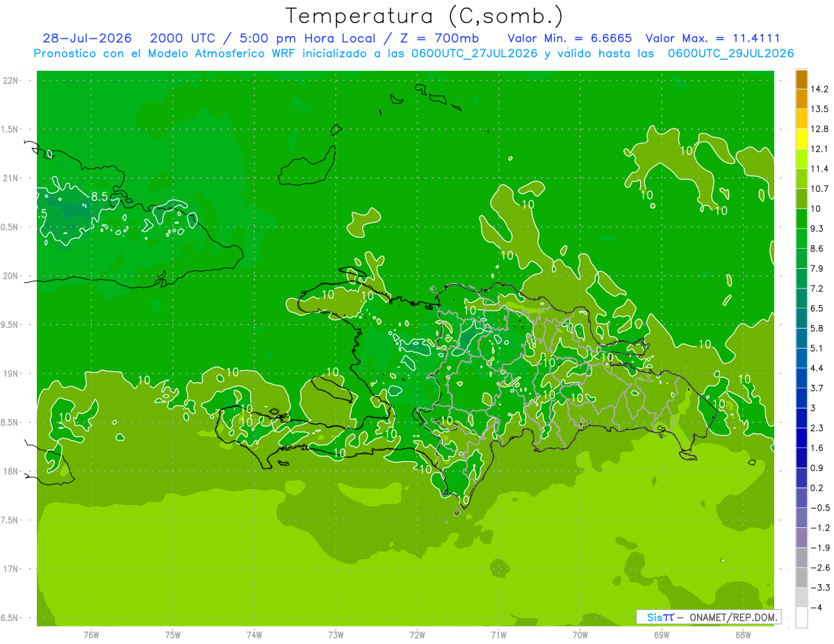Click the '-4' colorbar value
This screenshot has width=834, height=644.
[817, 608]
